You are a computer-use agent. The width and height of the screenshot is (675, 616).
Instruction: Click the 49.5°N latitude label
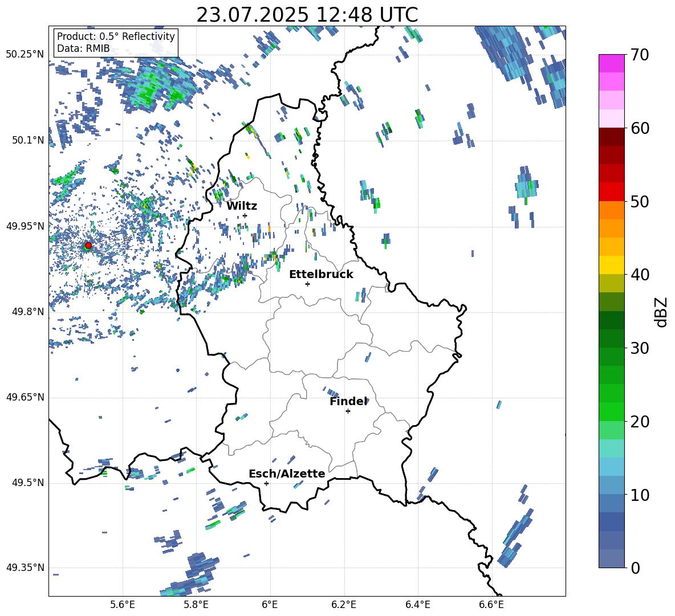28,483
